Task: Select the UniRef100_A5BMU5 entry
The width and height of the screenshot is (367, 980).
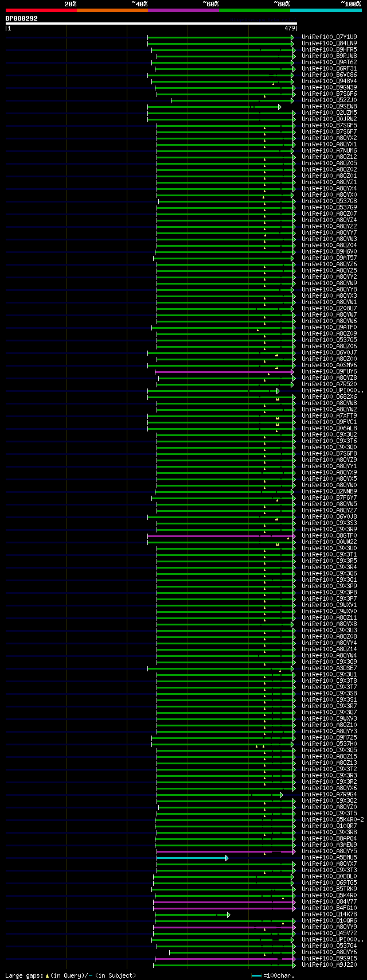Action: point(329,857)
